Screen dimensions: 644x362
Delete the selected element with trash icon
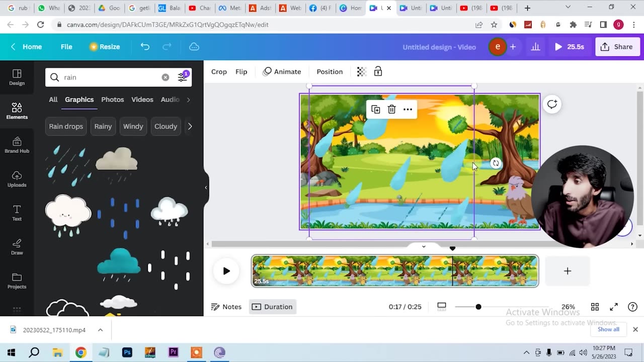click(391, 109)
